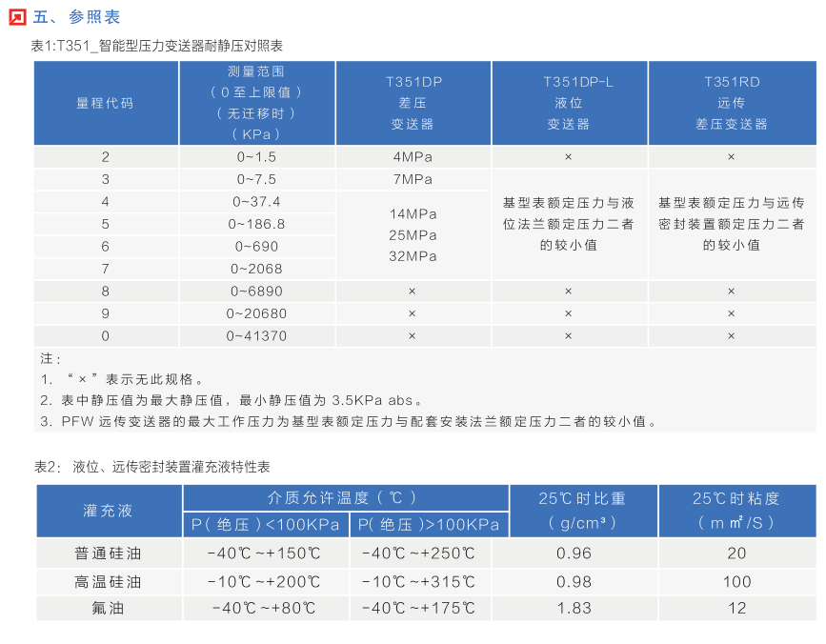Click the red return icon beside 五、参照表
This screenshot has height=644, width=826.
click(x=15, y=15)
